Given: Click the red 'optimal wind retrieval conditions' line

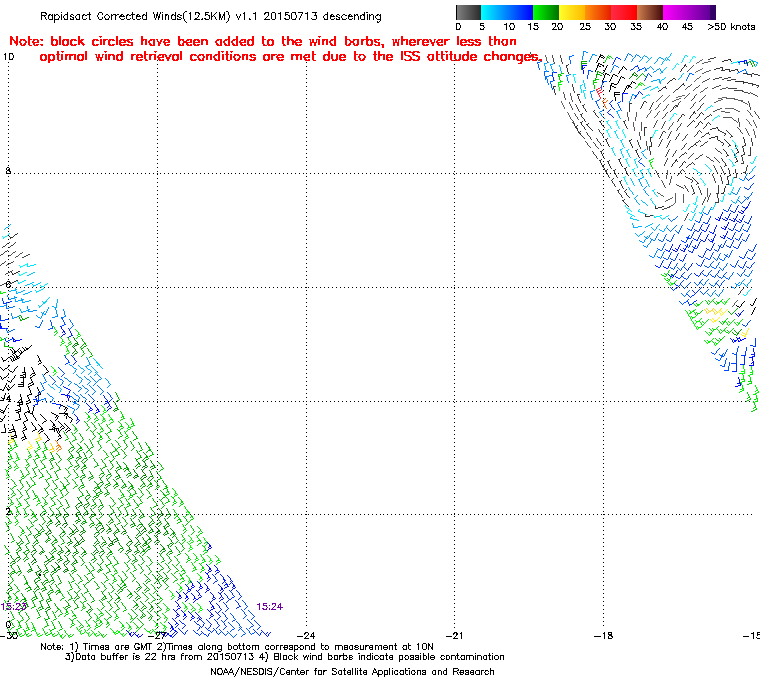Looking at the screenshot, I should [x=291, y=57].
